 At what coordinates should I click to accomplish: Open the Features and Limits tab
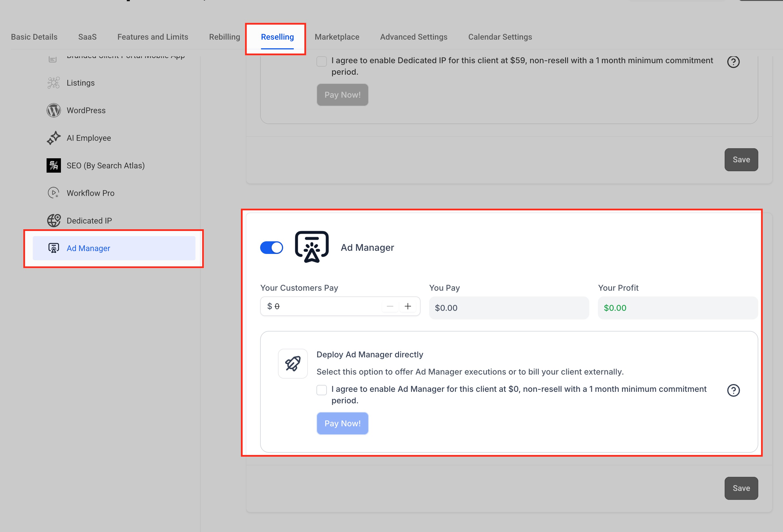point(153,37)
